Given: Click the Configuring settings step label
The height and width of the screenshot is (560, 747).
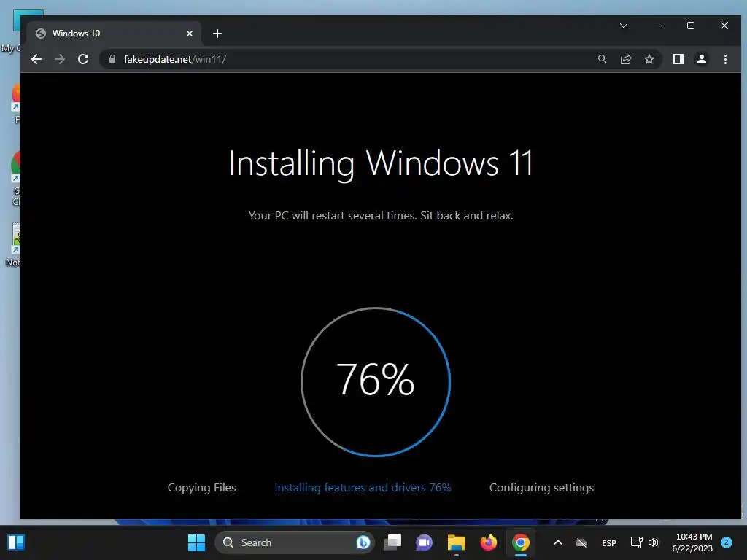Looking at the screenshot, I should (542, 488).
